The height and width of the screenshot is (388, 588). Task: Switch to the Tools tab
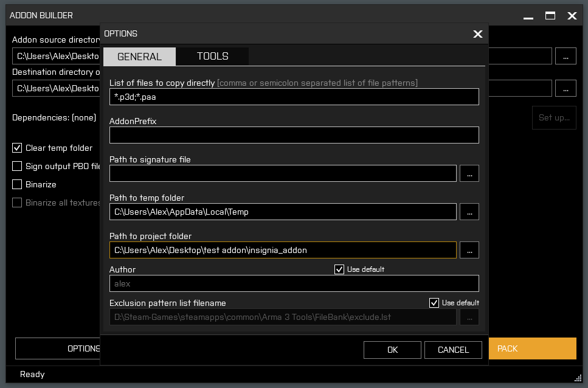tap(212, 57)
